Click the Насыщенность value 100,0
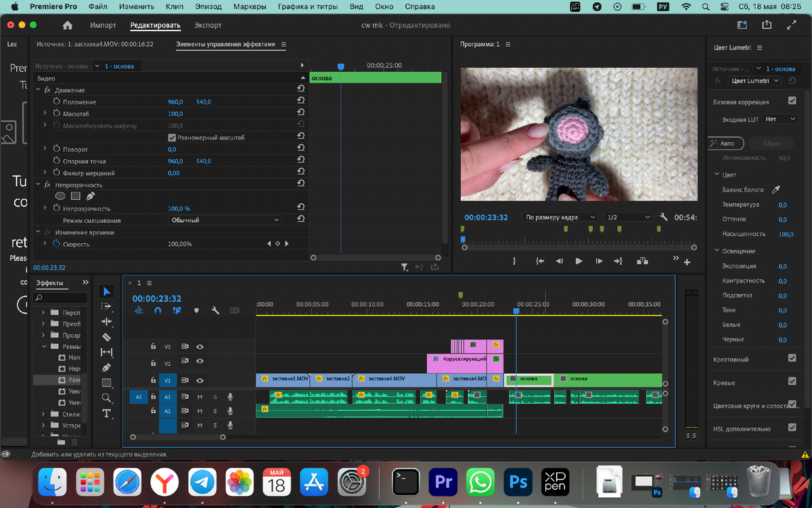The width and height of the screenshot is (812, 508). point(786,234)
